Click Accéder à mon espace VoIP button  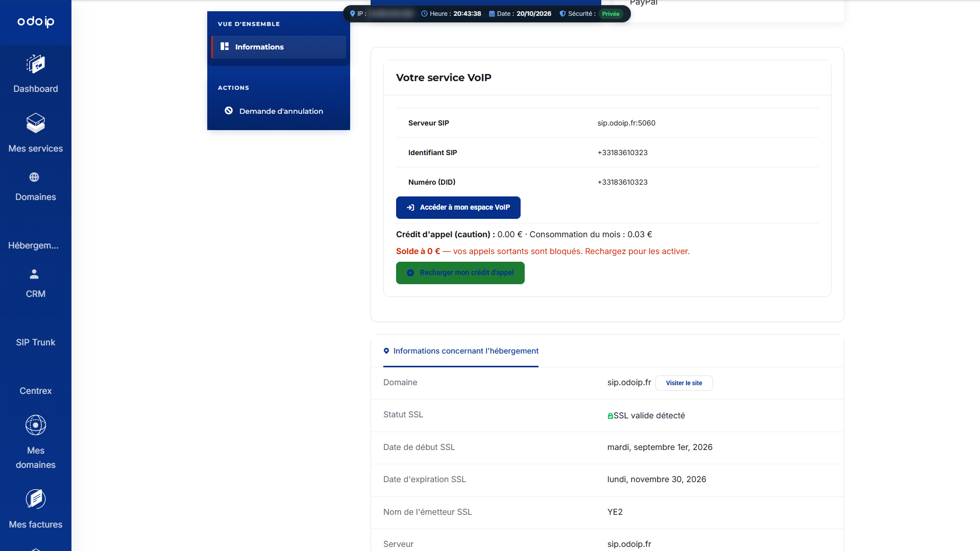458,208
